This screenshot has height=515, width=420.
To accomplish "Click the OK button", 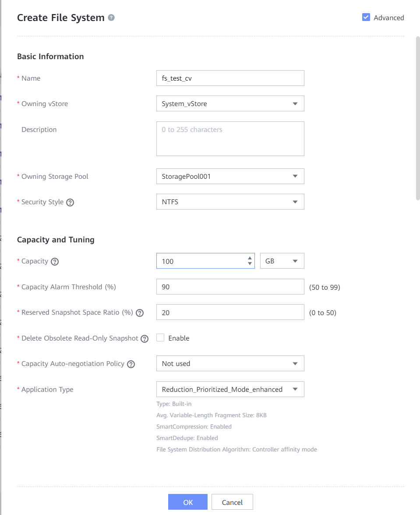I will coord(188,502).
